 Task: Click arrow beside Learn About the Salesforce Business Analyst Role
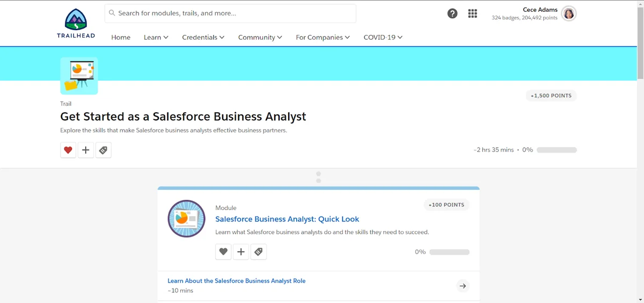coord(463,286)
